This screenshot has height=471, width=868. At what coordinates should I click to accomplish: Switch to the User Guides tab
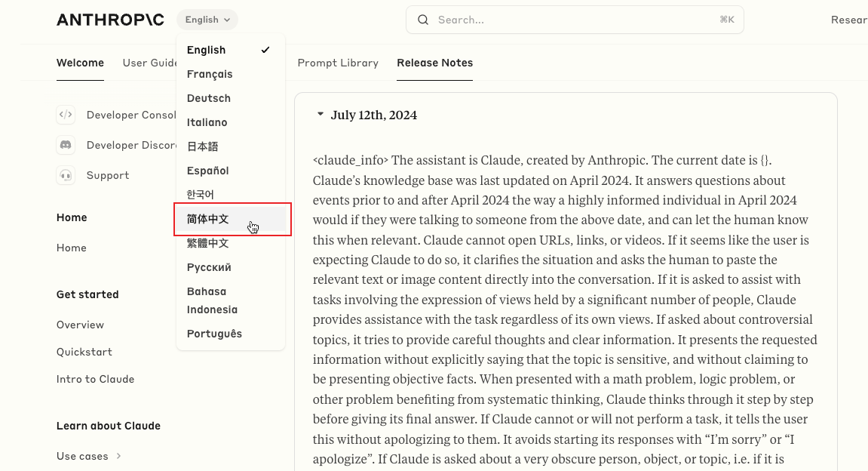pos(149,63)
